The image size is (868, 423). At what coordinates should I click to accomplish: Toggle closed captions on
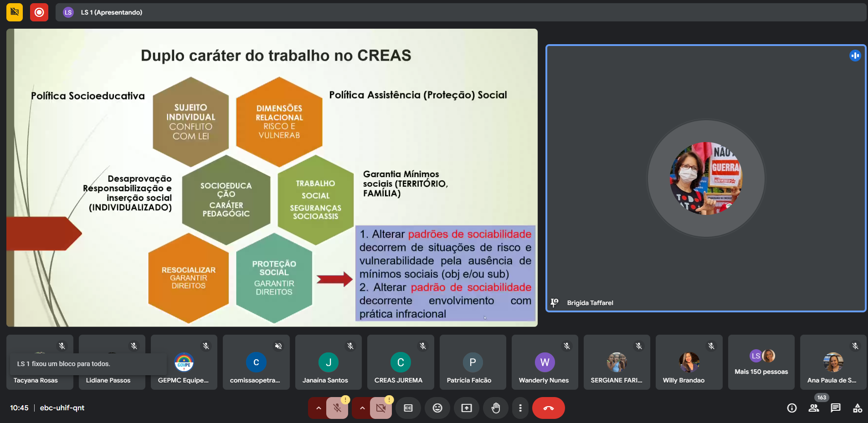pos(408,408)
